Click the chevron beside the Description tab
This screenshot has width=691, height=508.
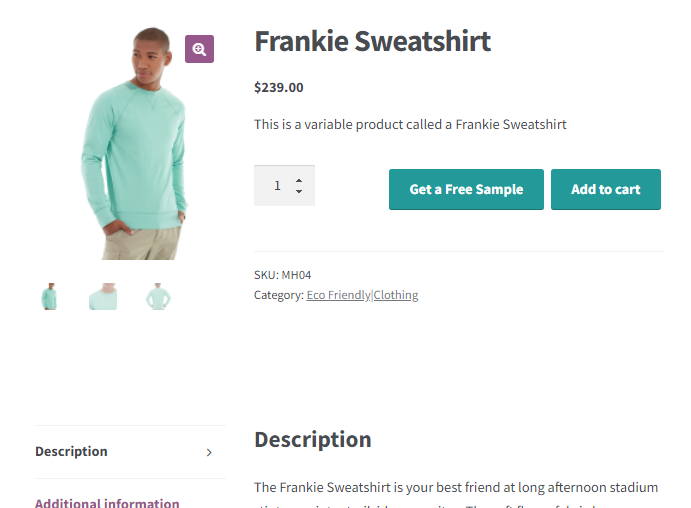(x=209, y=453)
